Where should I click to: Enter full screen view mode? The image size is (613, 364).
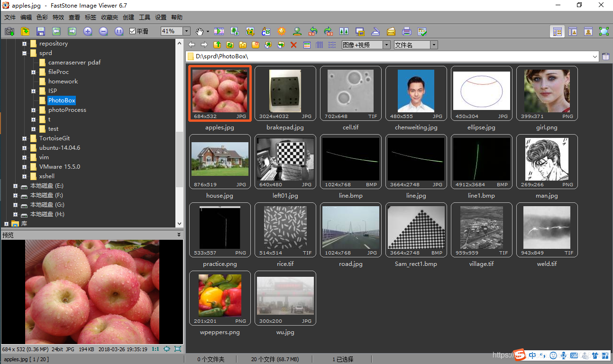604,31
